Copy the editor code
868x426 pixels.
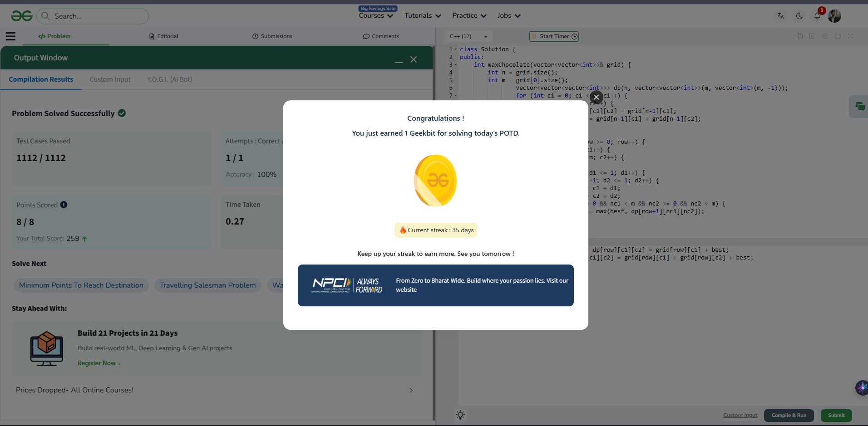tap(799, 36)
